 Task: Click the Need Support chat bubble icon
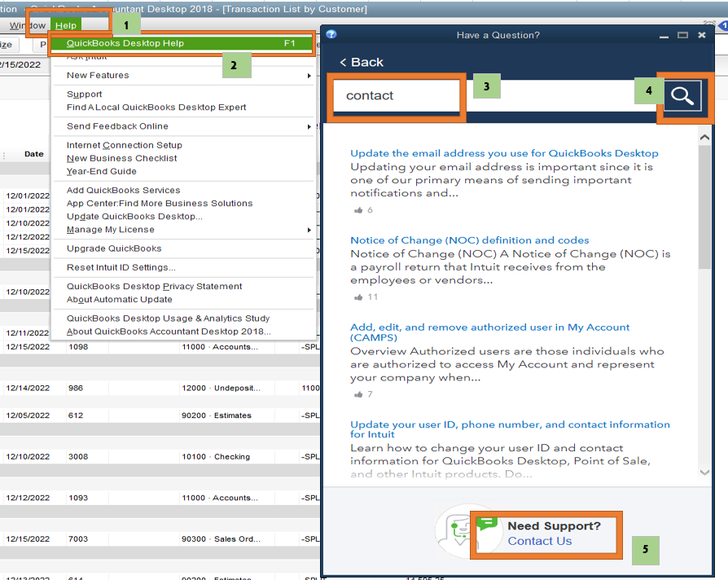coord(487,525)
